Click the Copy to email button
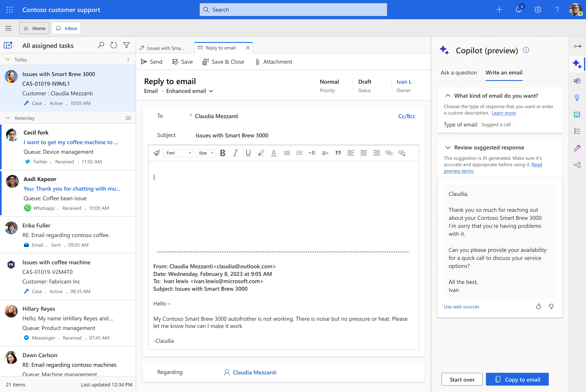586x392 pixels. [517, 379]
